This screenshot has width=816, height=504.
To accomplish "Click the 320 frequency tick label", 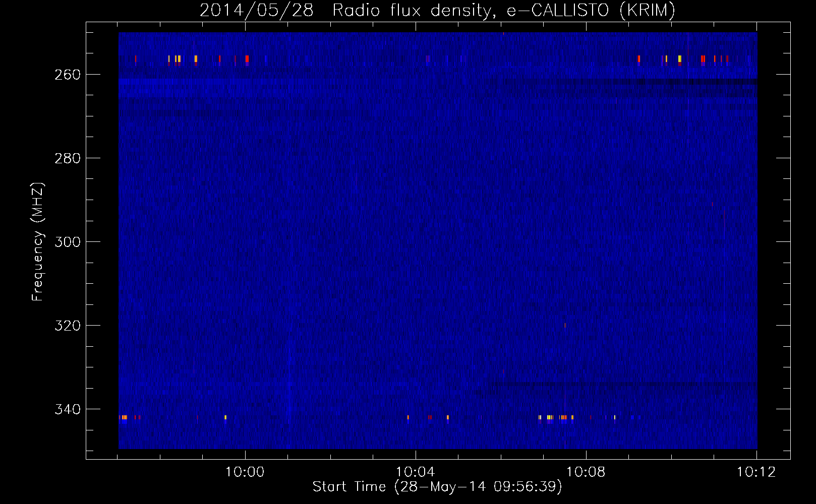I will pyautogui.click(x=68, y=326).
